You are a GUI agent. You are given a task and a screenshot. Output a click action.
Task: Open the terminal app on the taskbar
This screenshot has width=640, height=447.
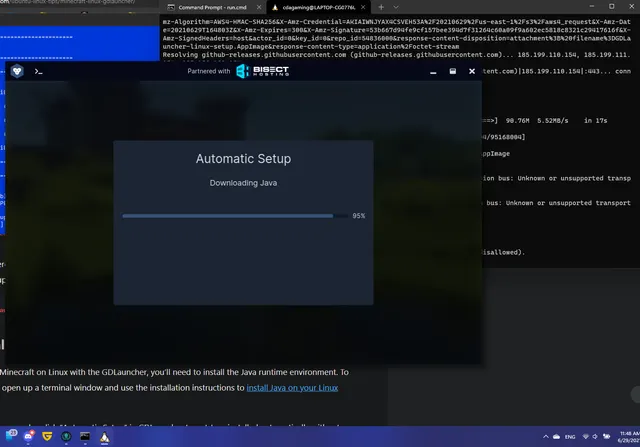click(85, 437)
